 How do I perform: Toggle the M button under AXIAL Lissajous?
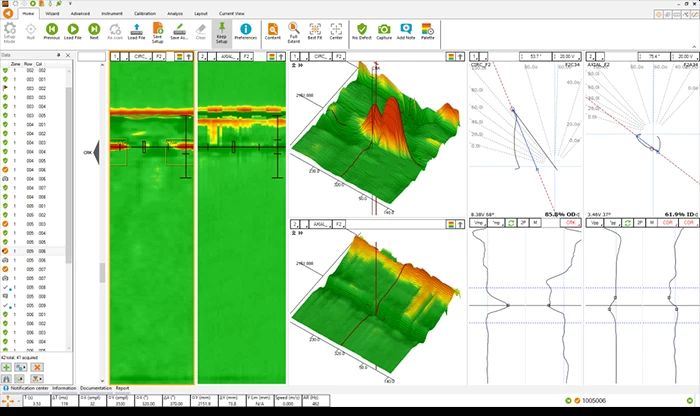point(652,223)
